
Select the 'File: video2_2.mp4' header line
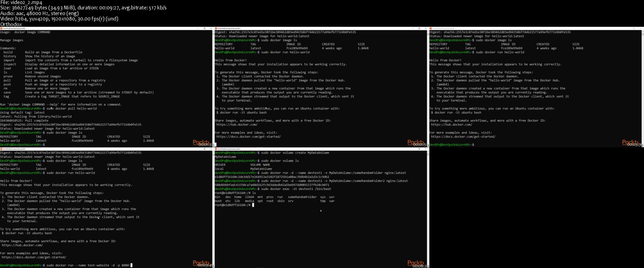[x=21, y=3]
